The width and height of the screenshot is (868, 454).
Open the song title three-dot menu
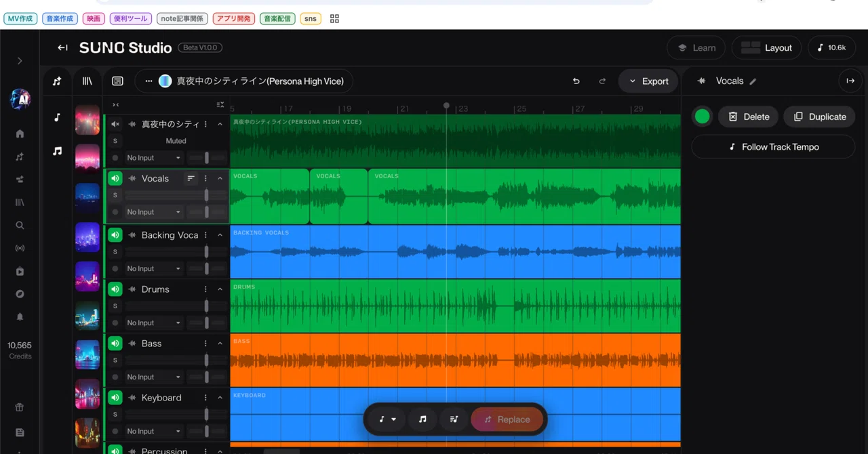149,81
